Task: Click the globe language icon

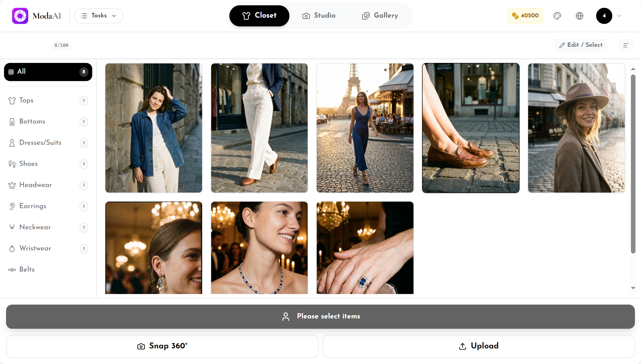Action: [x=579, y=16]
